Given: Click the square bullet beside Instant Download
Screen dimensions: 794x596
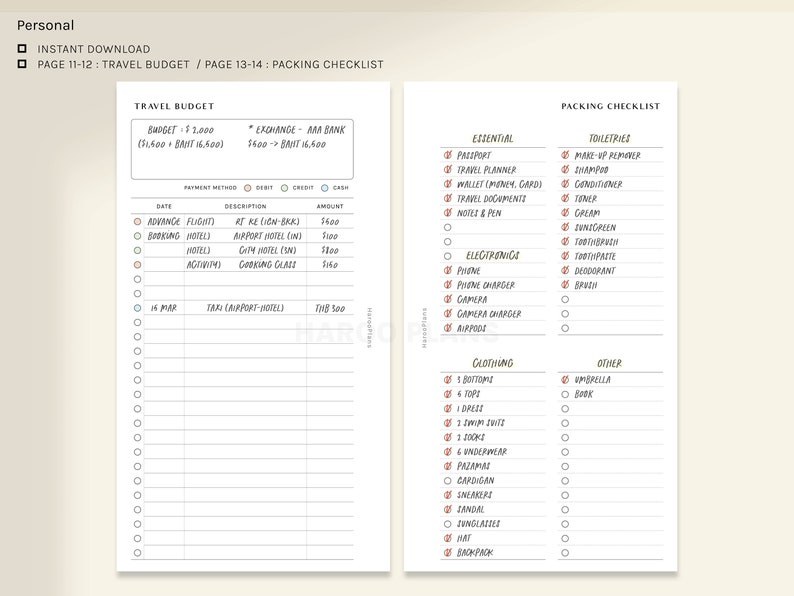Looking at the screenshot, I should 22,49.
